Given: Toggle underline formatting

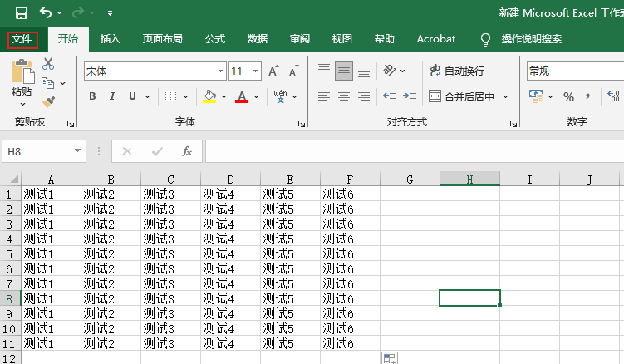Looking at the screenshot, I should 132,96.
